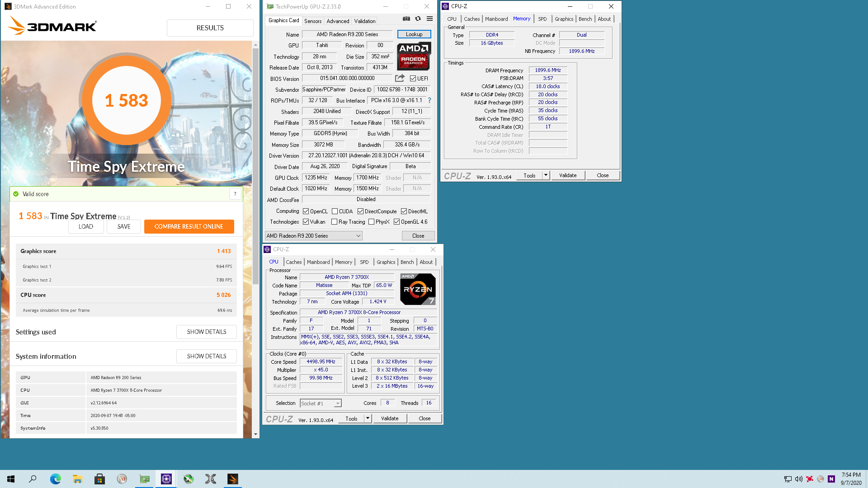This screenshot has width=868, height=488.
Task: Click the Lookup button in GPU-Z
Action: tap(414, 34)
